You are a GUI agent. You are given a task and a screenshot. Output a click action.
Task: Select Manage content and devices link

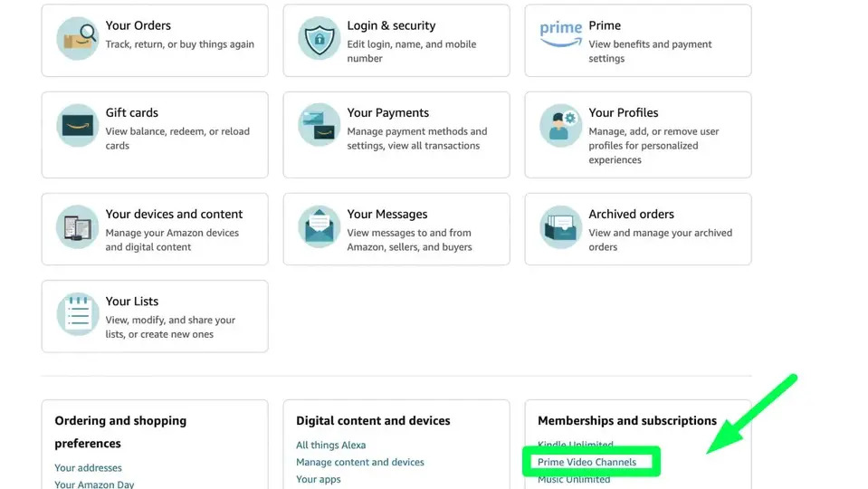[x=360, y=462]
